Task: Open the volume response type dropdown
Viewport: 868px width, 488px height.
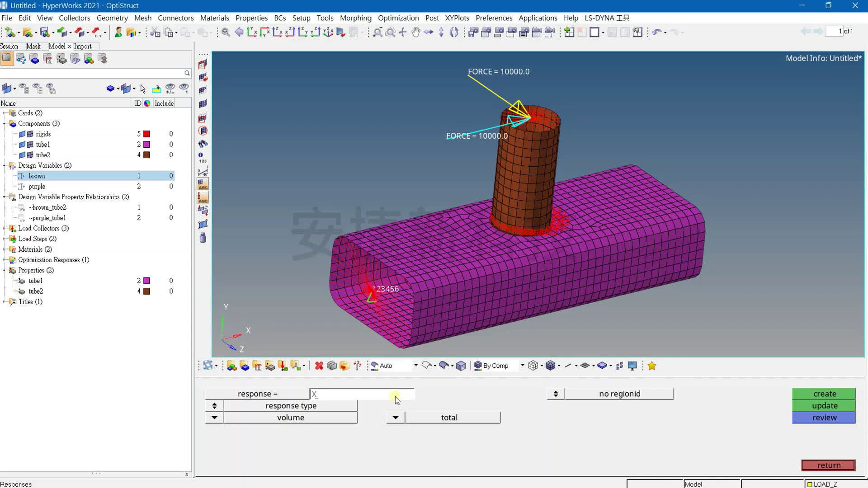Action: coord(214,418)
